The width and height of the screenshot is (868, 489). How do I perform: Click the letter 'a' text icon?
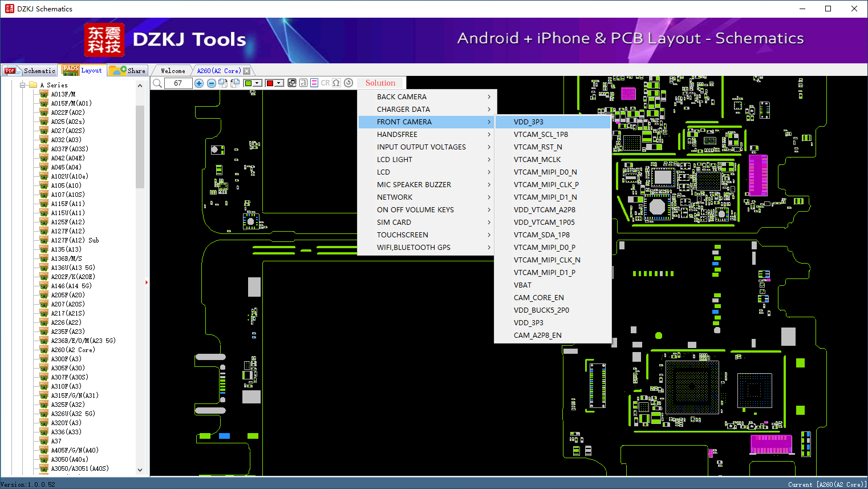pos(303,83)
